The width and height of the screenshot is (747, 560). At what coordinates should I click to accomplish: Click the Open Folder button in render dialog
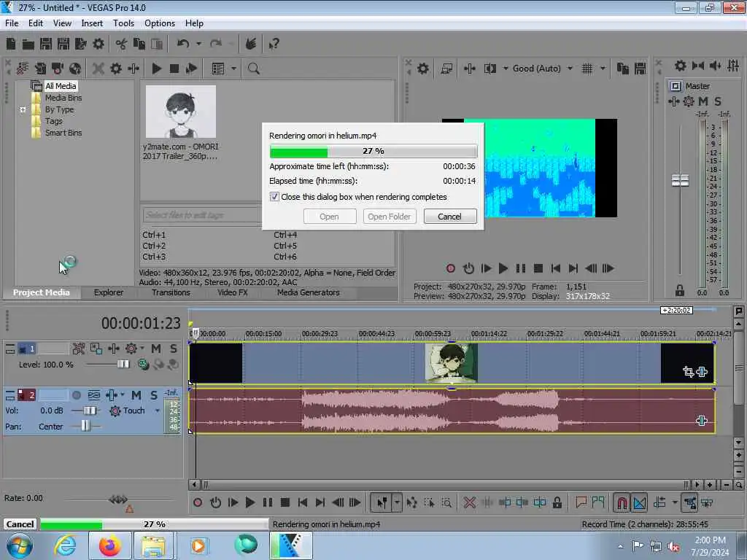[x=390, y=217]
